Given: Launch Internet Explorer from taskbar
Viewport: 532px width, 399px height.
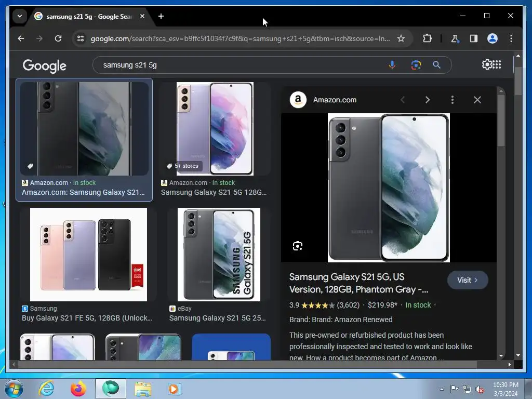Looking at the screenshot, I should point(46,389).
